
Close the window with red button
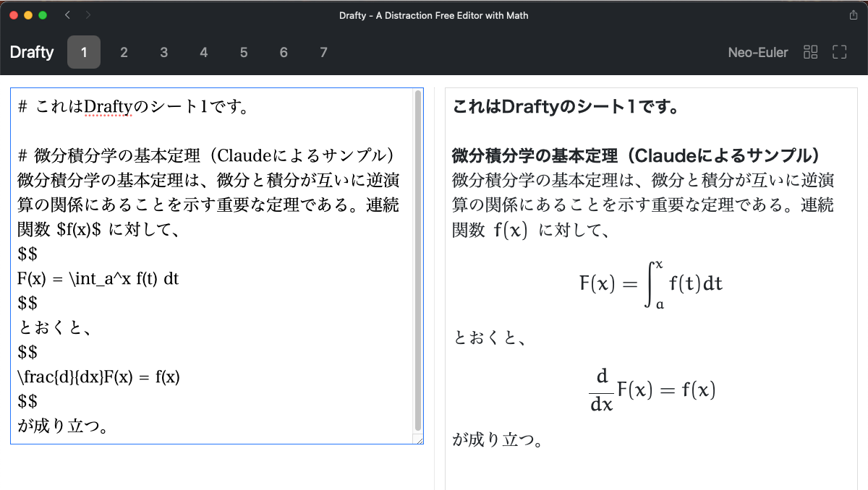click(x=14, y=15)
